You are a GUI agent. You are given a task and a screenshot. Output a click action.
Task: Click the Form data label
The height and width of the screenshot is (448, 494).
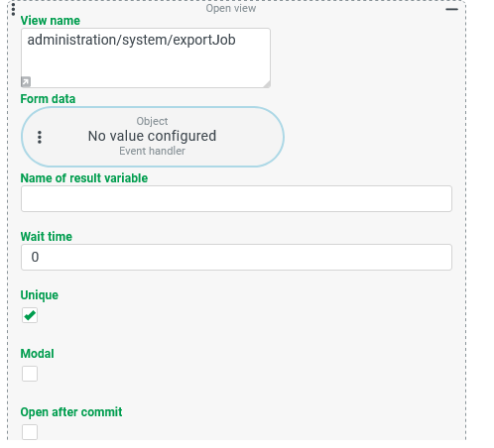[48, 99]
